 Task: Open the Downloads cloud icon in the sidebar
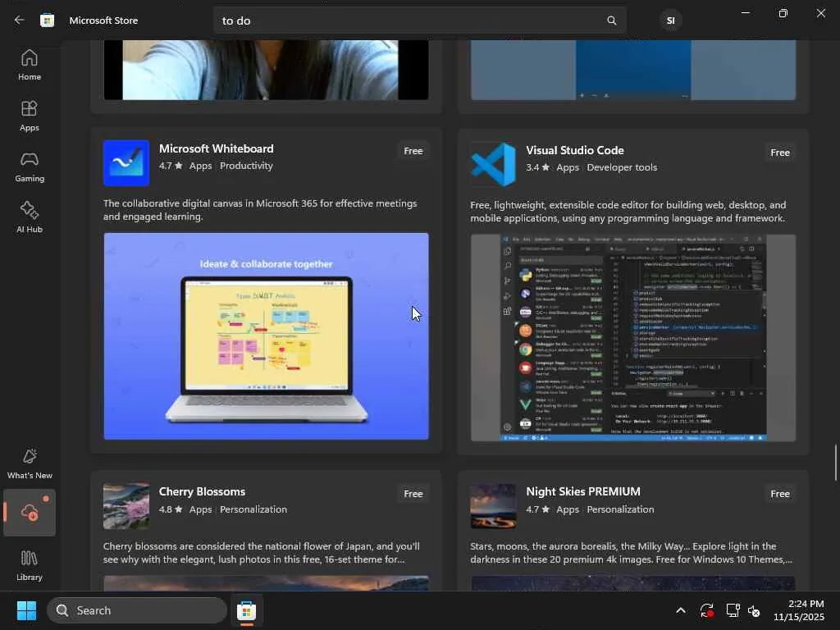point(30,513)
